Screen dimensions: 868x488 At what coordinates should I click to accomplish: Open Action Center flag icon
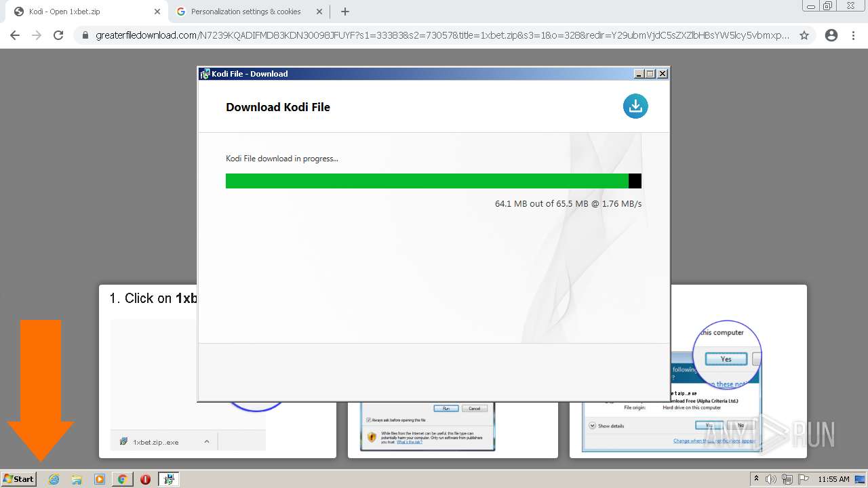point(804,479)
